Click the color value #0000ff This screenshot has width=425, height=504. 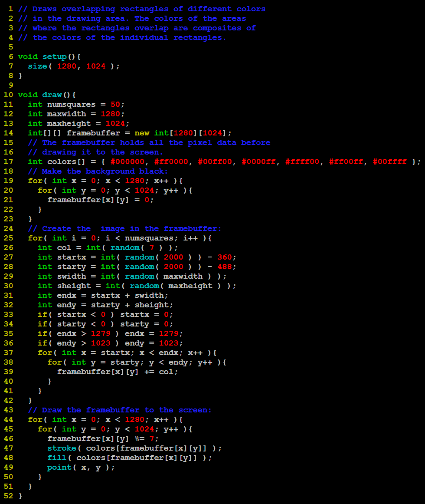pos(258,161)
